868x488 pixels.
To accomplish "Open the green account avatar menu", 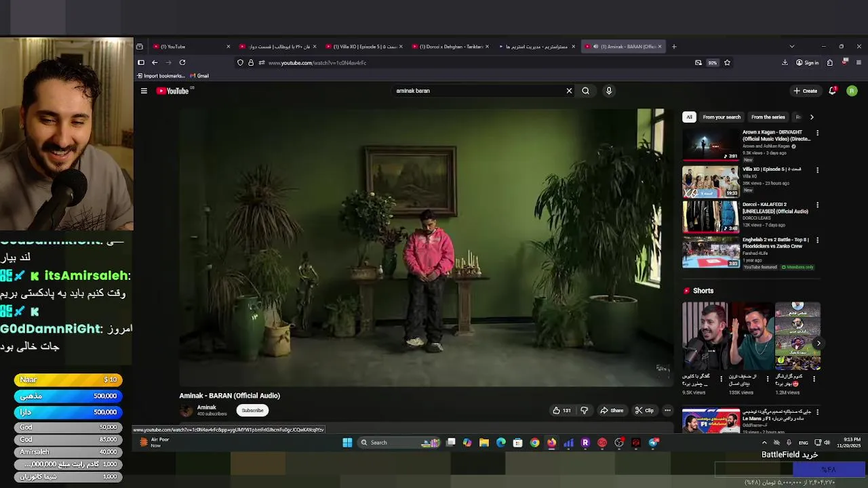I will coord(852,91).
